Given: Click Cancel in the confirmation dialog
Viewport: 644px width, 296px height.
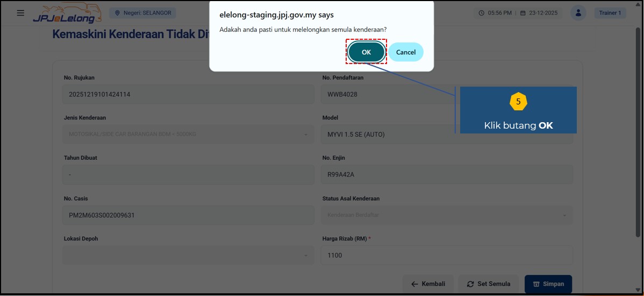Looking at the screenshot, I should (406, 52).
